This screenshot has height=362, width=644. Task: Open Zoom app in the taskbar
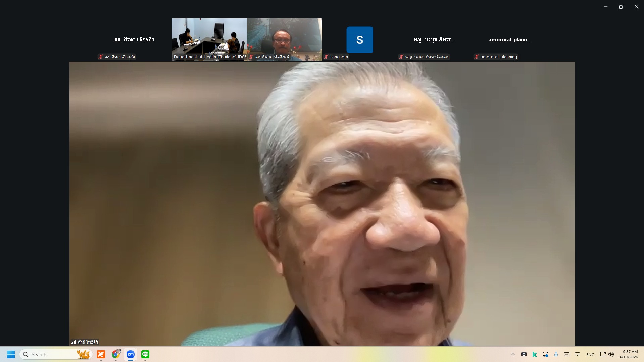[130, 354]
